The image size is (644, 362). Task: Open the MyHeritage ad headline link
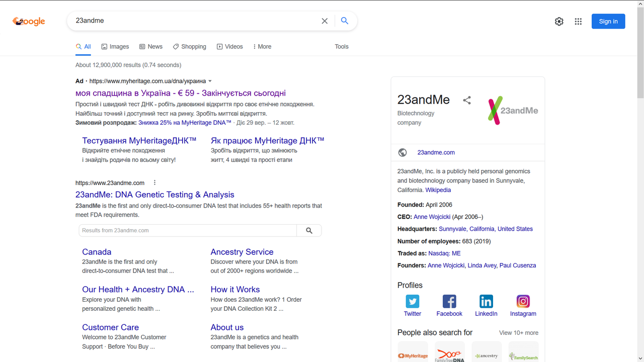(x=181, y=93)
